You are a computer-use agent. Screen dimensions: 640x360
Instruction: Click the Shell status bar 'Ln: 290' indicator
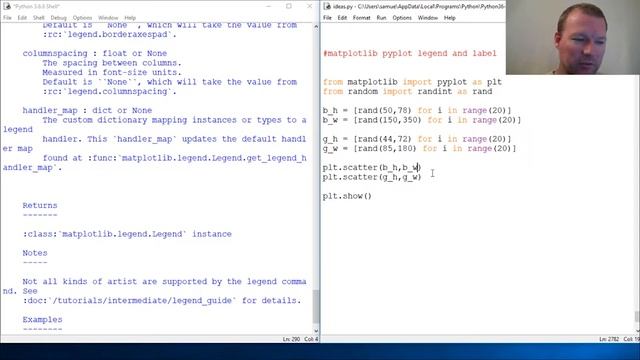(x=291, y=339)
